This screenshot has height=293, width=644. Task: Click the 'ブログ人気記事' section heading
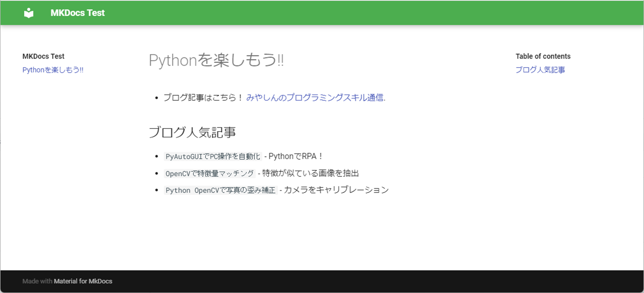coord(193,132)
